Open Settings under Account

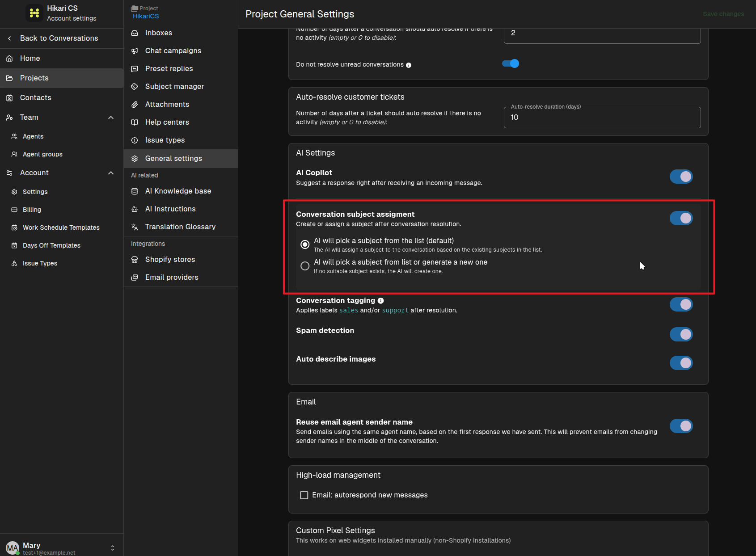(x=62, y=192)
